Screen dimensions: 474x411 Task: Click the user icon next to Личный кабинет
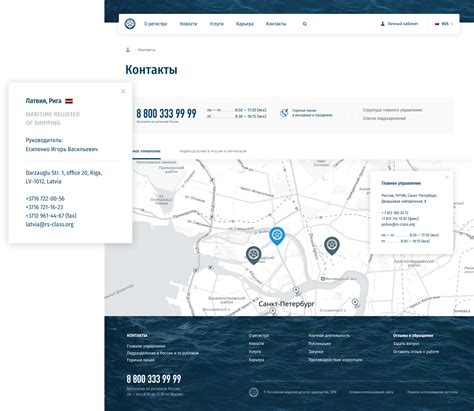click(x=383, y=24)
